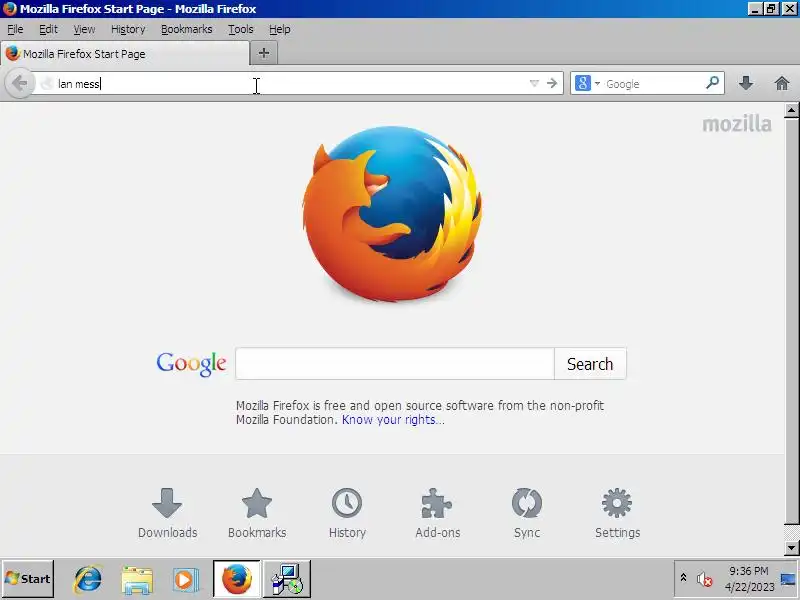Open Settings gear shortcut on start page

tap(617, 513)
